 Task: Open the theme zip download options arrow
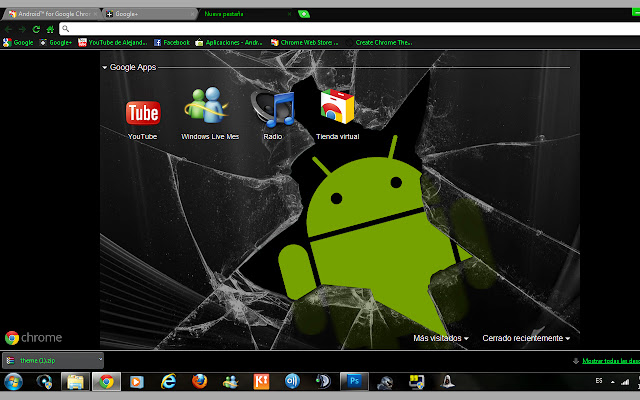pyautogui.click(x=100, y=360)
